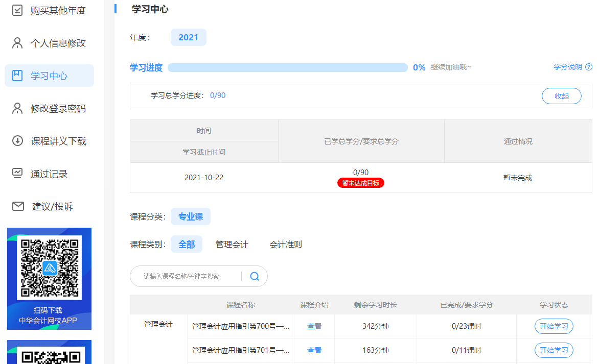Screen dimensions: 599x364
Task: Collapse details with 收起 button
Action: 562,96
